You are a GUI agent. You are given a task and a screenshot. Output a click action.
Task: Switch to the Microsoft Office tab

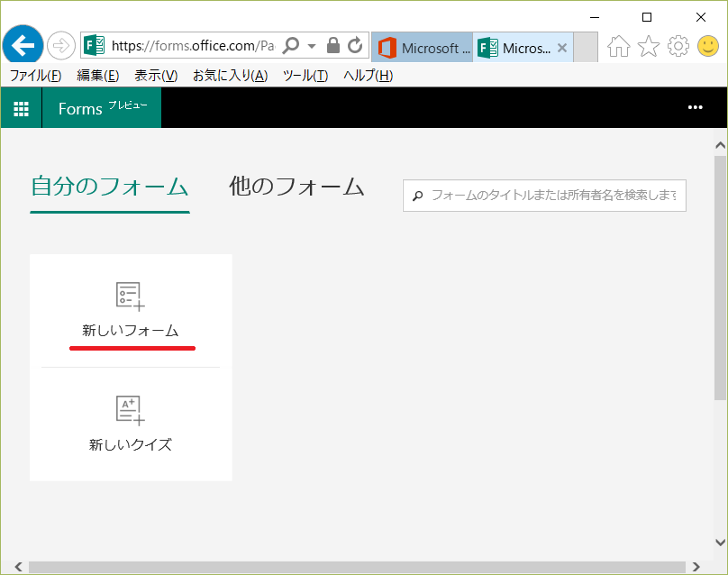(x=423, y=48)
